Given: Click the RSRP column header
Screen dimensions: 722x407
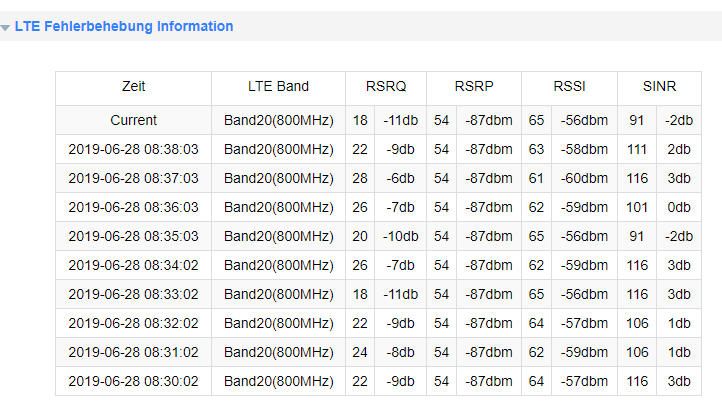Looking at the screenshot, I should tap(474, 87).
